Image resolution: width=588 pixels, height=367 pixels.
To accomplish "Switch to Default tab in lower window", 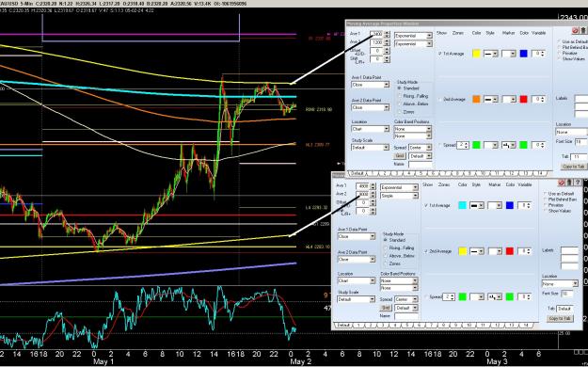I will (343, 325).
